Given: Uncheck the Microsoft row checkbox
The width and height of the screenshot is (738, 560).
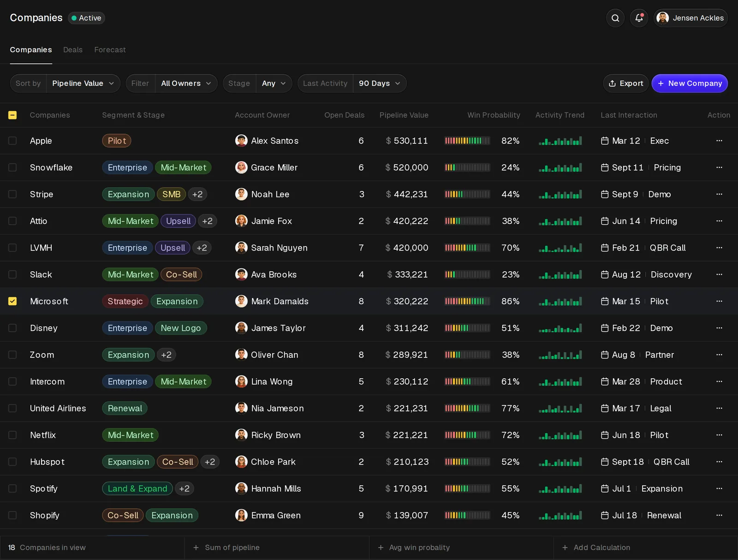Looking at the screenshot, I should pyautogui.click(x=12, y=301).
